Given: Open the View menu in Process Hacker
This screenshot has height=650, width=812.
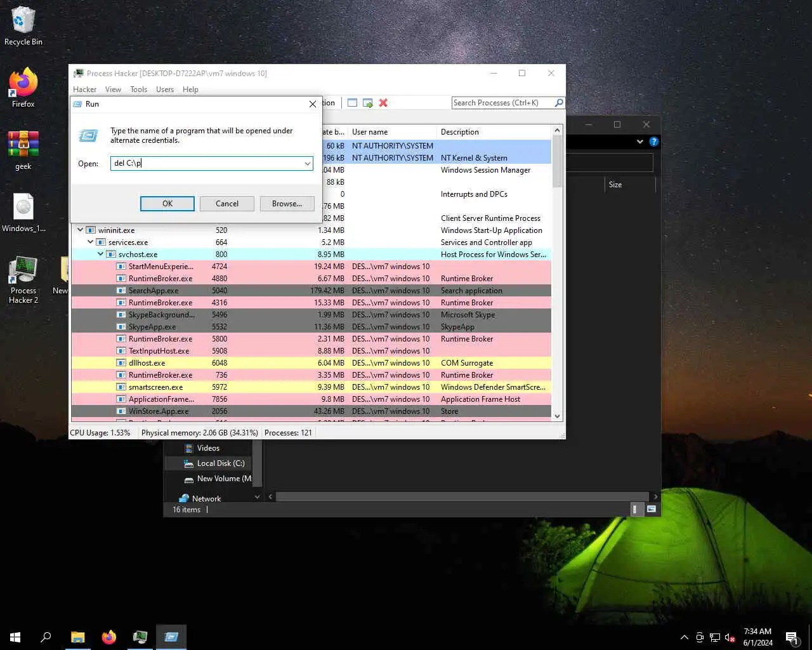Looking at the screenshot, I should [113, 90].
